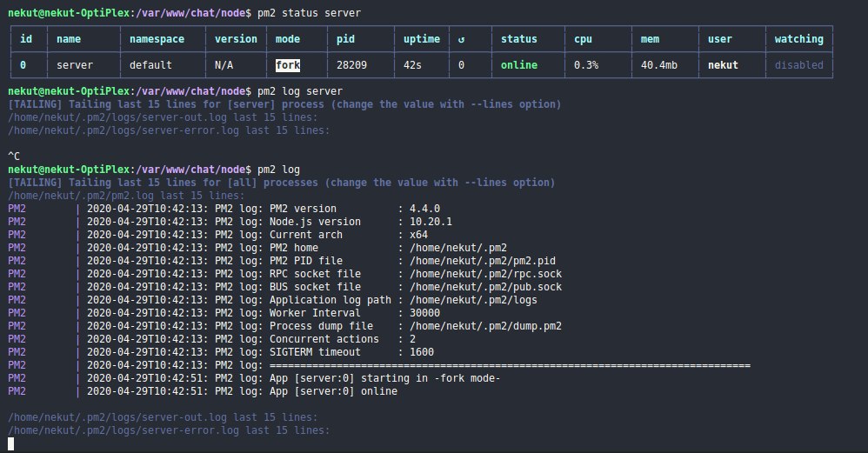Click the restart count arrow symbol header
The height and width of the screenshot is (453, 868).
click(461, 39)
